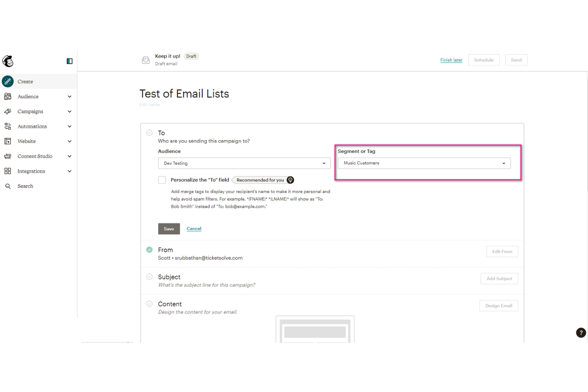Click the draft email envelope icon
Screen dimensions: 588x392
pyautogui.click(x=146, y=60)
